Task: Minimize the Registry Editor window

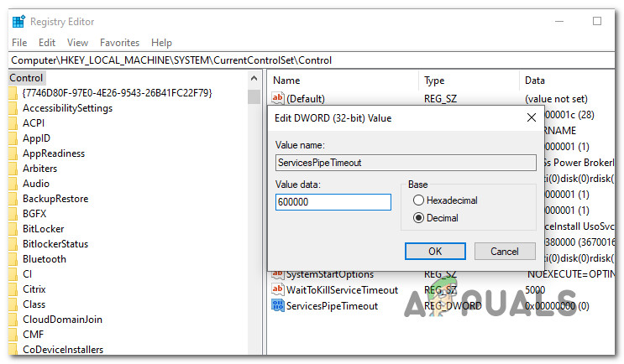Action: pyautogui.click(x=559, y=22)
